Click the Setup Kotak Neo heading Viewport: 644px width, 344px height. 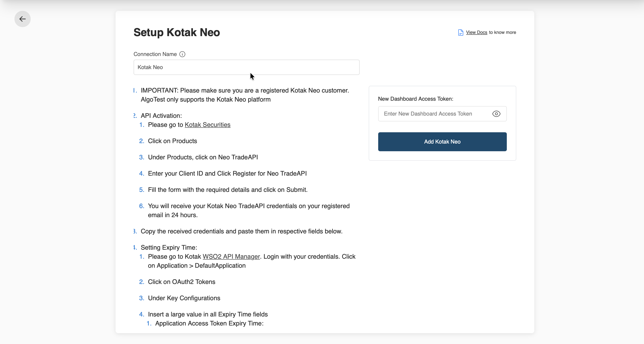click(176, 33)
